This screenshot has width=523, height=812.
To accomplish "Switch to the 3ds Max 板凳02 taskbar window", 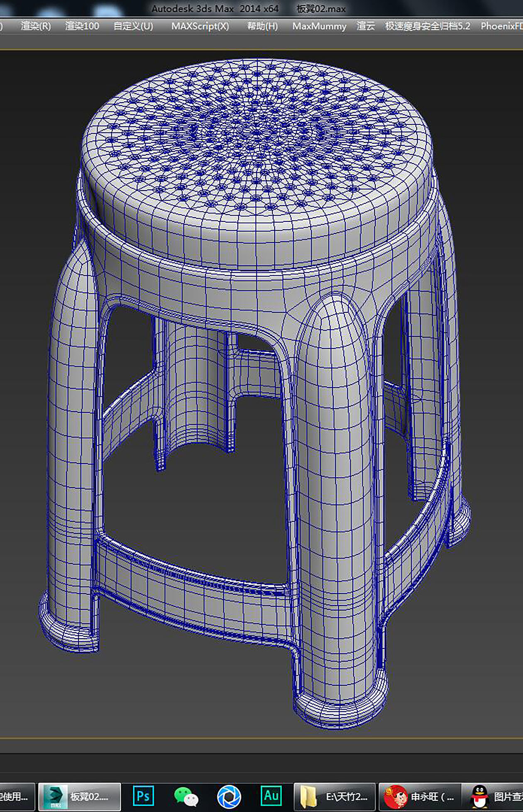I will (x=80, y=797).
